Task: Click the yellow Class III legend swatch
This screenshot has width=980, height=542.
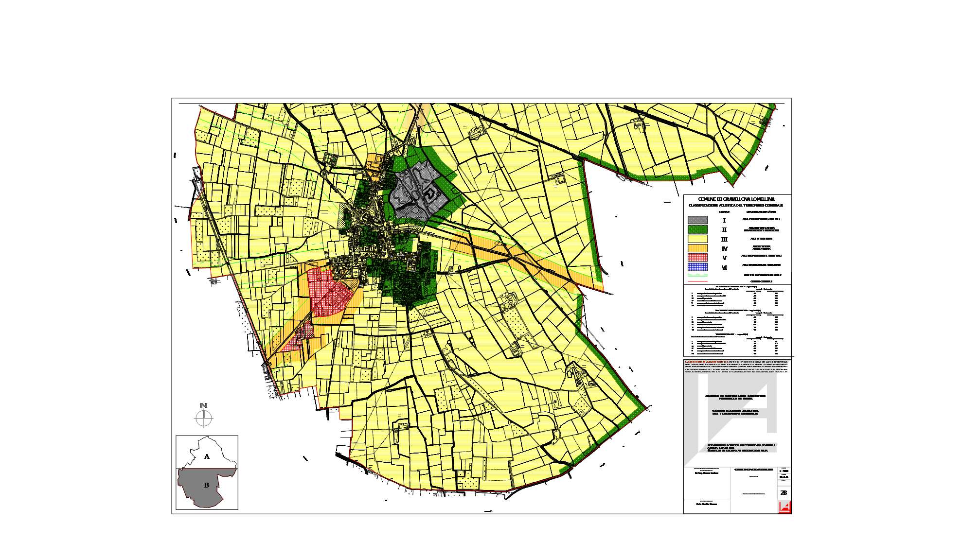Action: (x=697, y=239)
